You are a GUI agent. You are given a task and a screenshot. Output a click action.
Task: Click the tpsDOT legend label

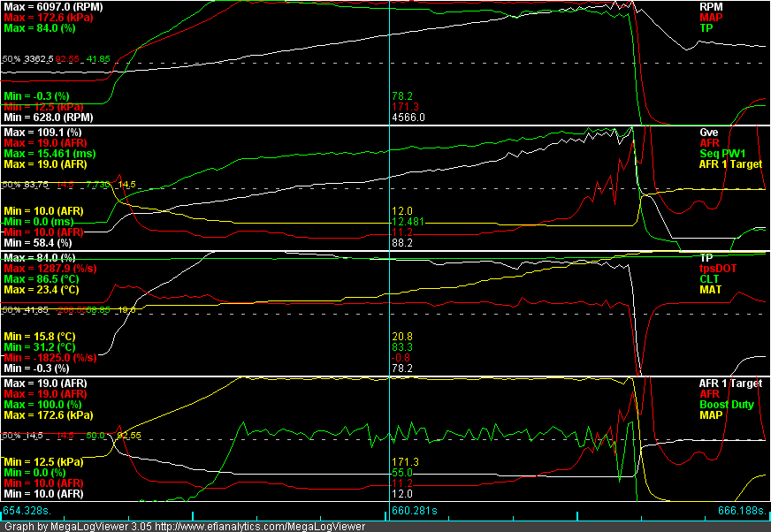pyautogui.click(x=717, y=268)
